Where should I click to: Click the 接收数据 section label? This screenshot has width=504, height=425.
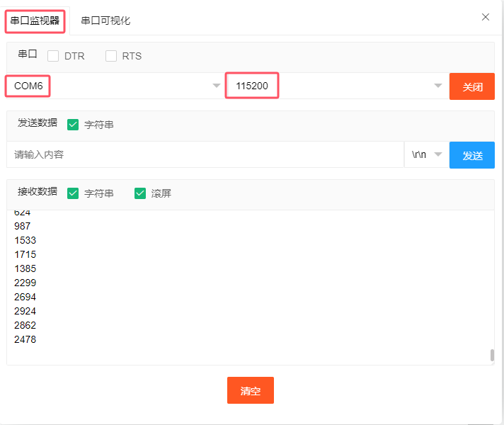coord(37,193)
